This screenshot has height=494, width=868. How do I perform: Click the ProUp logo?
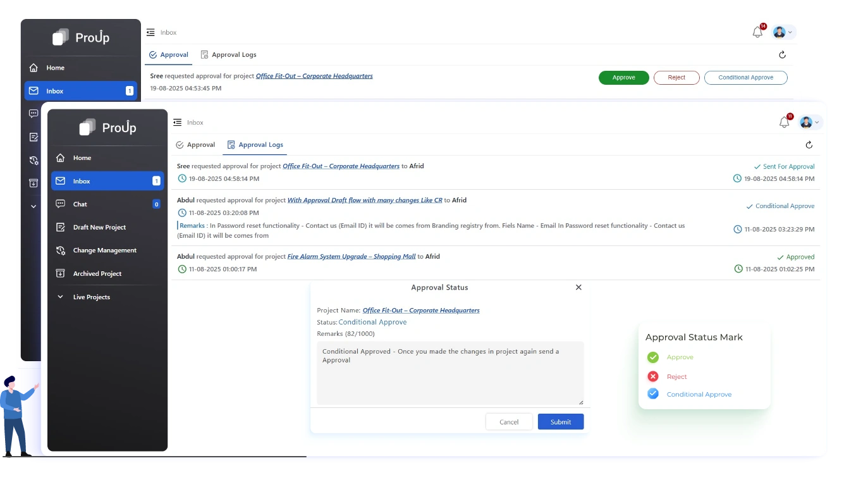(107, 127)
